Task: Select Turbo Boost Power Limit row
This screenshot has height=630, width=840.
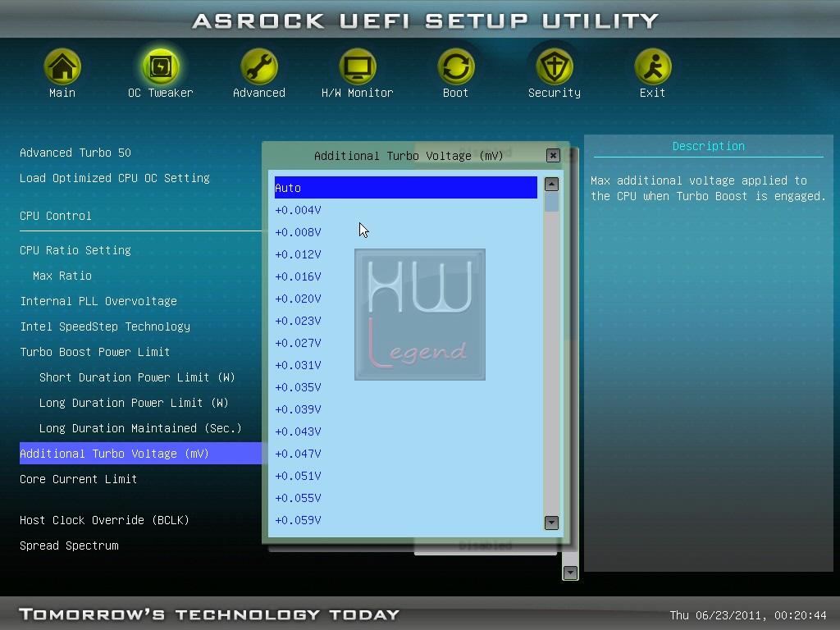Action: pos(95,352)
